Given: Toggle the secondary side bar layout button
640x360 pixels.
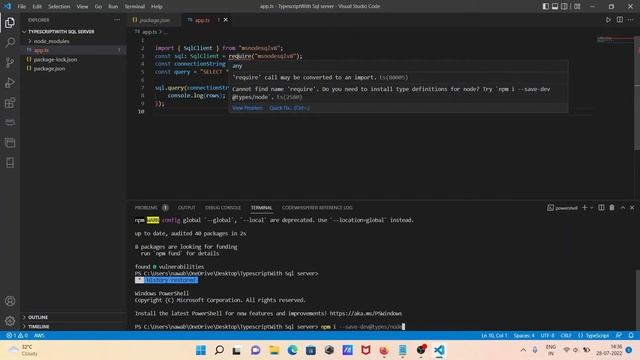Looking at the screenshot, I should point(564,6).
